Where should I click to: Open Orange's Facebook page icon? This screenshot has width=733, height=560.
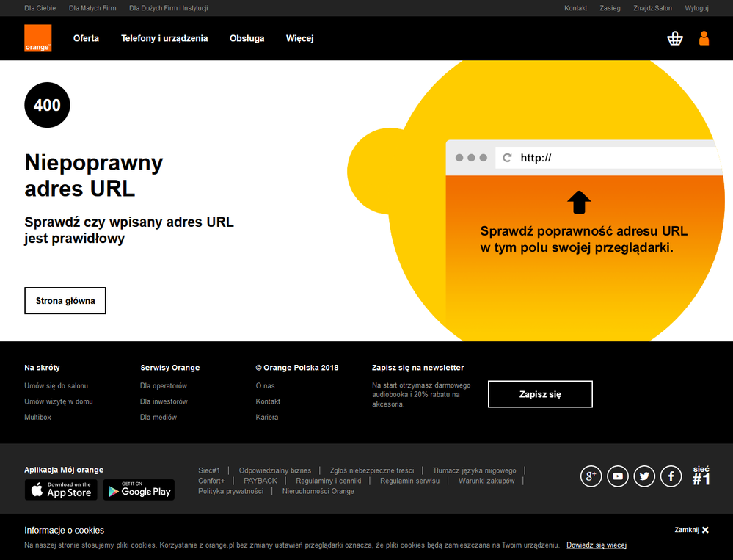tap(671, 476)
